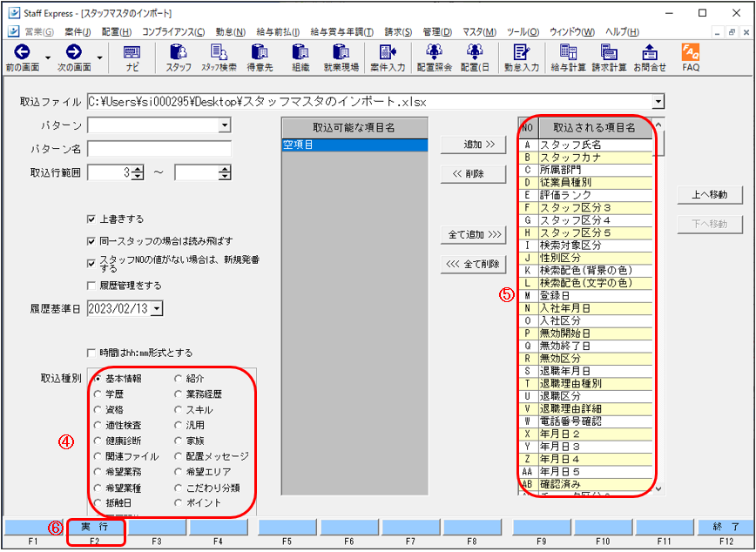Screen dimensions: 756x552
Task: Open the パターン combo box
Action: (224, 126)
